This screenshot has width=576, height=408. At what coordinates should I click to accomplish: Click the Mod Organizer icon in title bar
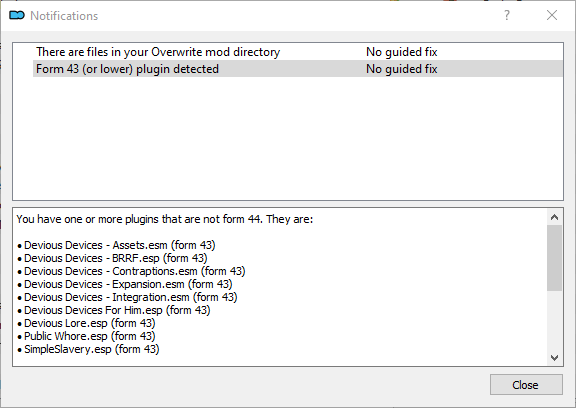click(x=17, y=15)
